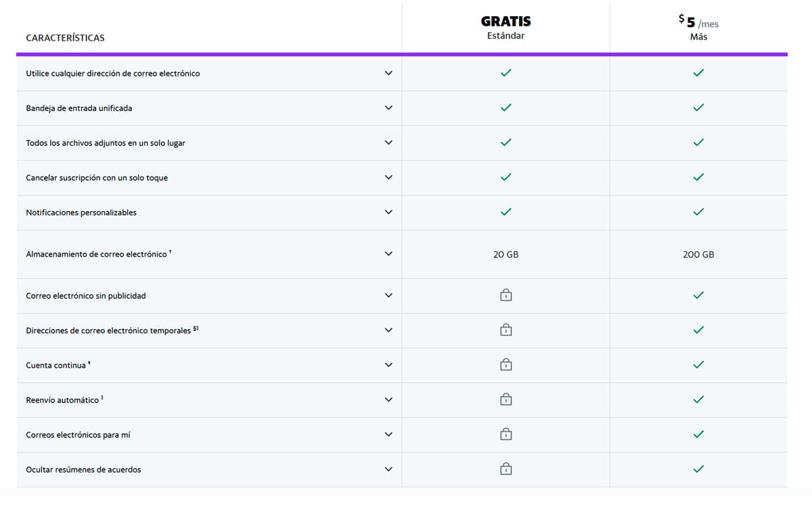
Task: Click the Bandeja de entrada unificada label
Action: 78,108
